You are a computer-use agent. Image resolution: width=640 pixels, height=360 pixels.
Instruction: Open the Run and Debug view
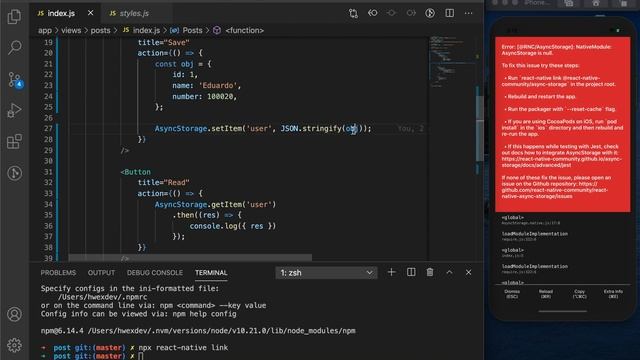click(x=14, y=110)
